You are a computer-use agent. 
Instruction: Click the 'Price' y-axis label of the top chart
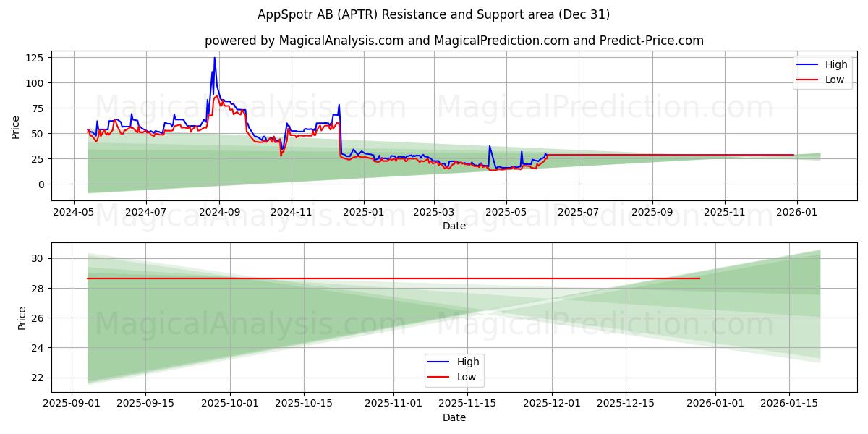[x=17, y=126]
